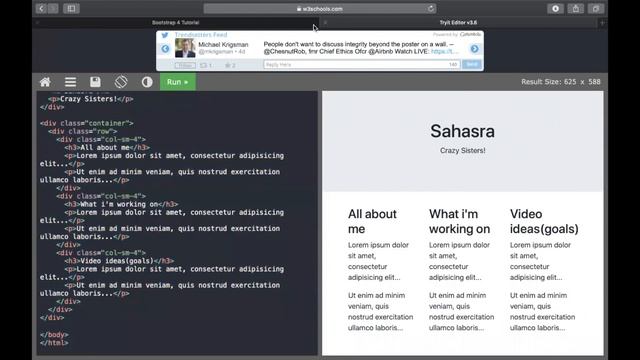
Task: Click Video ideas(goals) heading in result
Action: (544, 221)
